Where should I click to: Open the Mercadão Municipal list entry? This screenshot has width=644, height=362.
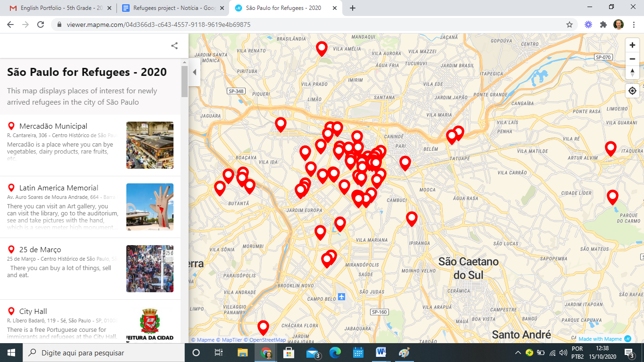pos(90,145)
